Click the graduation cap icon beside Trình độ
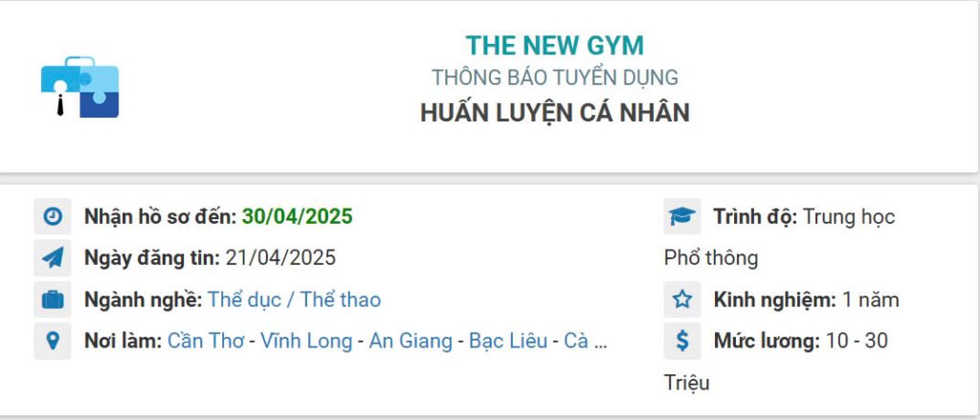The height and width of the screenshot is (420, 980). pos(681,217)
